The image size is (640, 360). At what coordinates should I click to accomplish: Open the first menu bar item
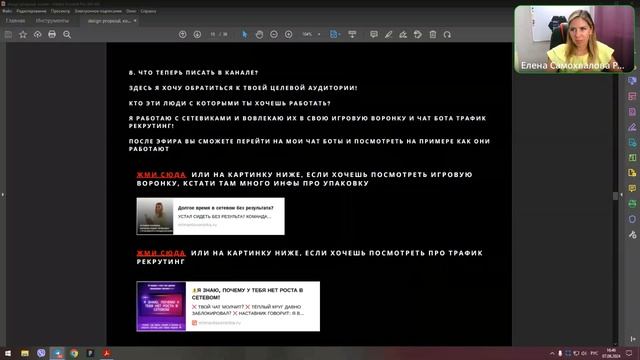tap(7, 11)
